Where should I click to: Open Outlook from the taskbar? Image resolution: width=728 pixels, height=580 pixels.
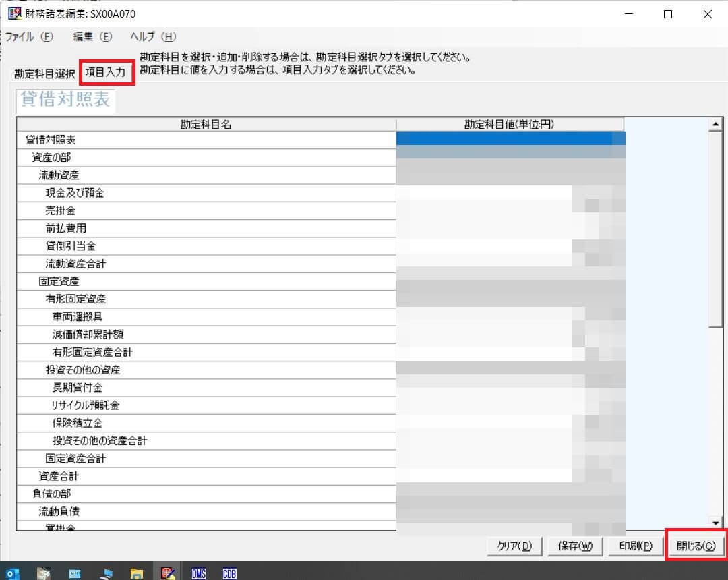point(12,573)
